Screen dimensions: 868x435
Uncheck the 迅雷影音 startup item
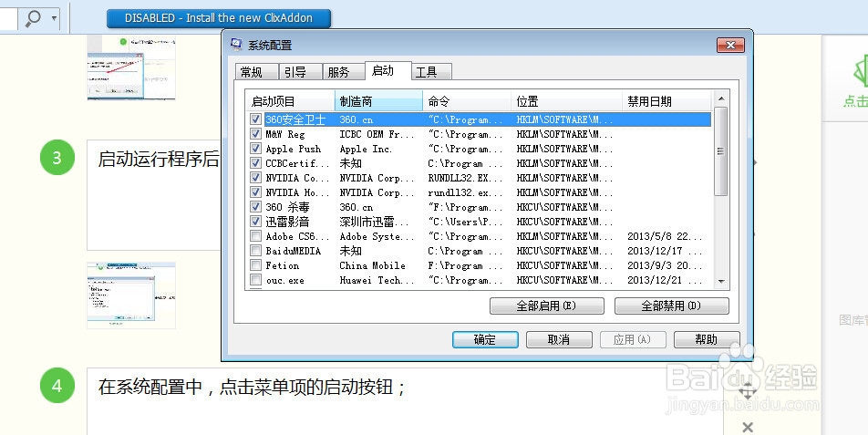tap(255, 222)
